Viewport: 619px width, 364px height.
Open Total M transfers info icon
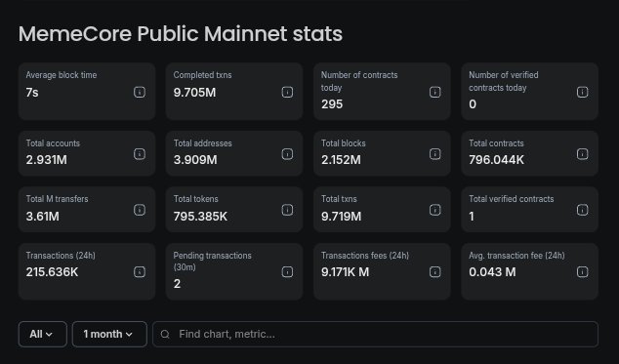[x=140, y=210]
